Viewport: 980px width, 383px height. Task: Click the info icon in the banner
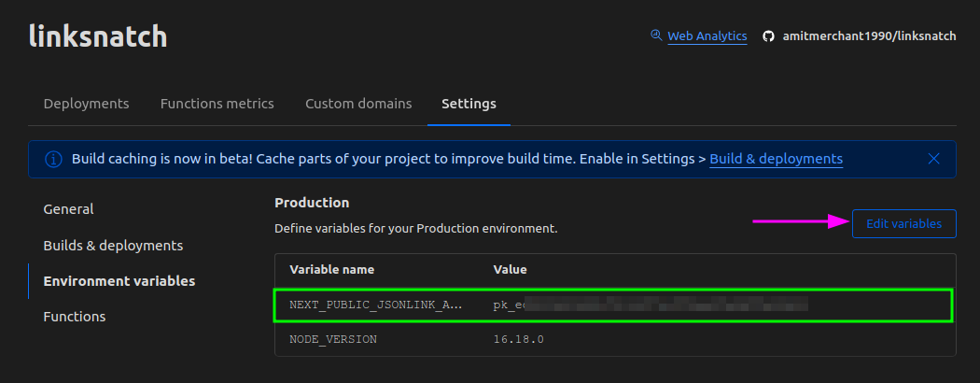pos(54,159)
